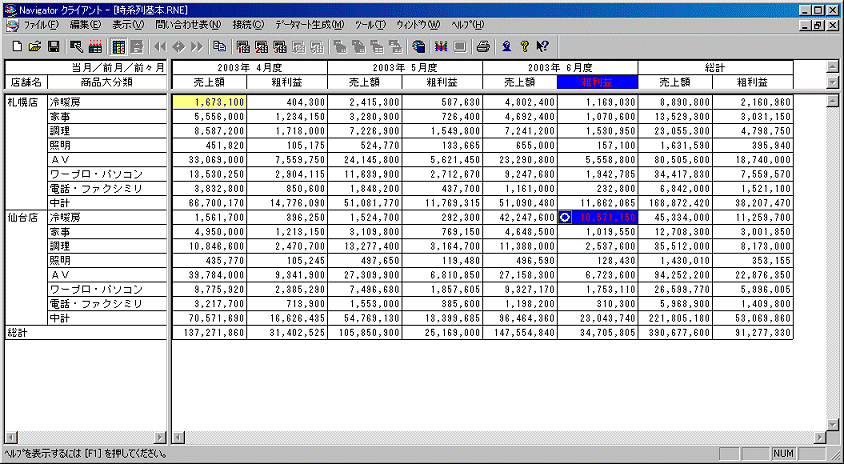Click the query table layout icon
The width and height of the screenshot is (844, 464).
(76, 47)
